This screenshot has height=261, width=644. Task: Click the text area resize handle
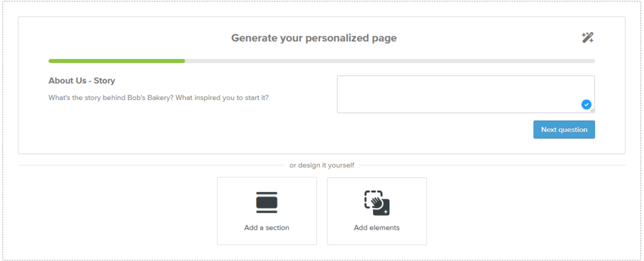(x=592, y=111)
